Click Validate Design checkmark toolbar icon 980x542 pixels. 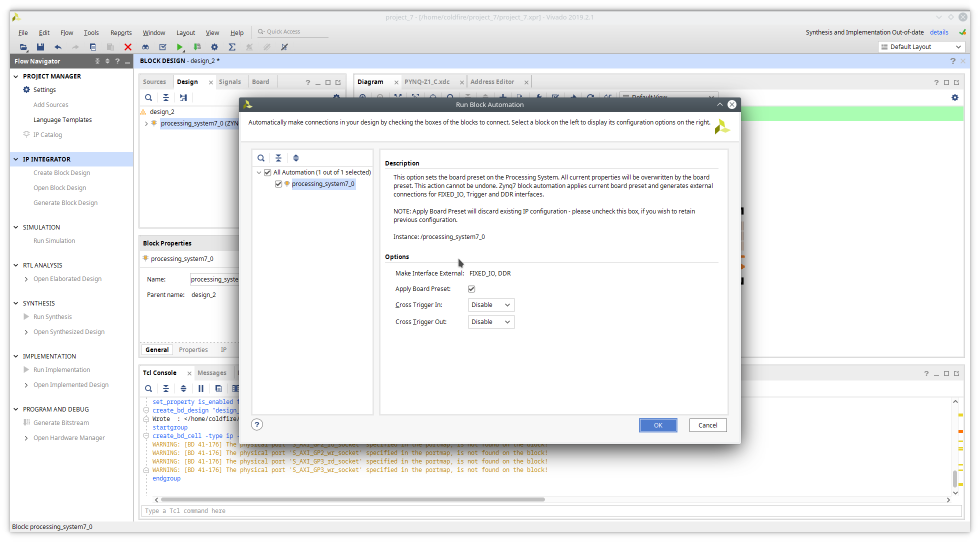point(162,47)
